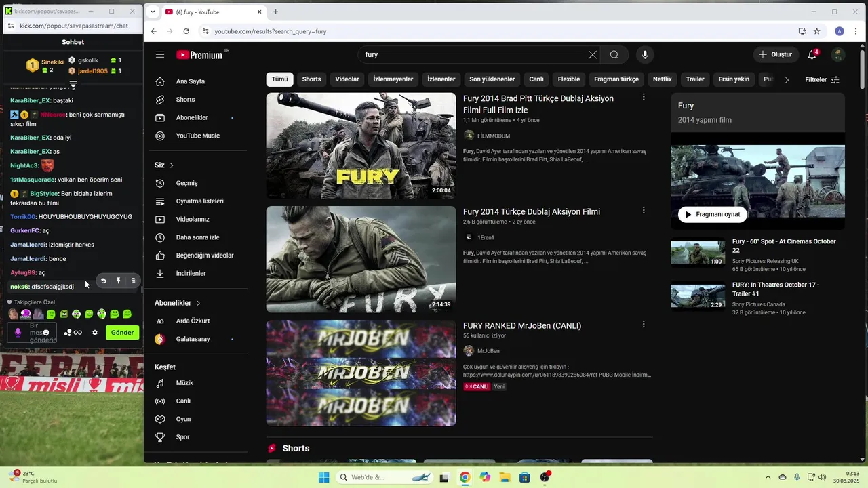Clear the fury search text
This screenshot has height=488, width=868.
click(x=593, y=55)
